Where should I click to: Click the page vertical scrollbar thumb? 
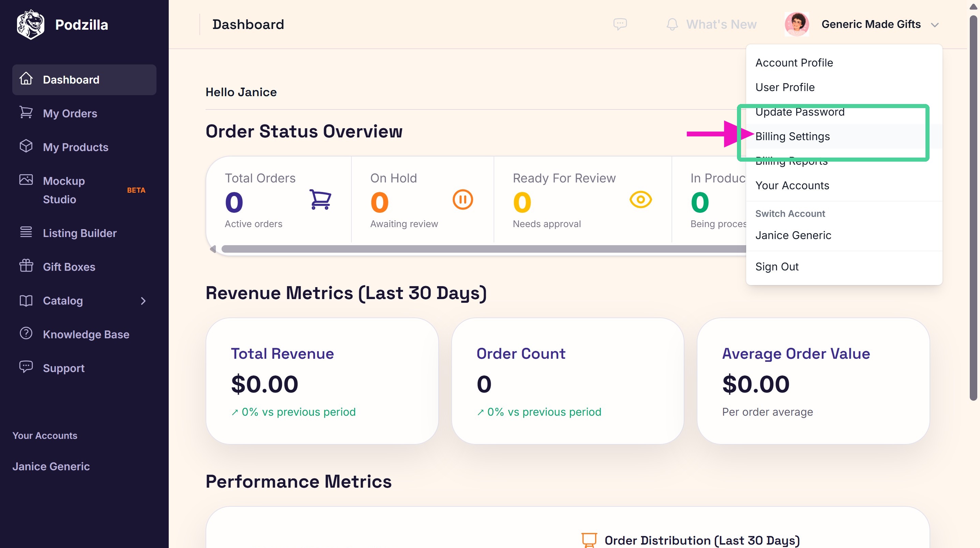(x=974, y=207)
